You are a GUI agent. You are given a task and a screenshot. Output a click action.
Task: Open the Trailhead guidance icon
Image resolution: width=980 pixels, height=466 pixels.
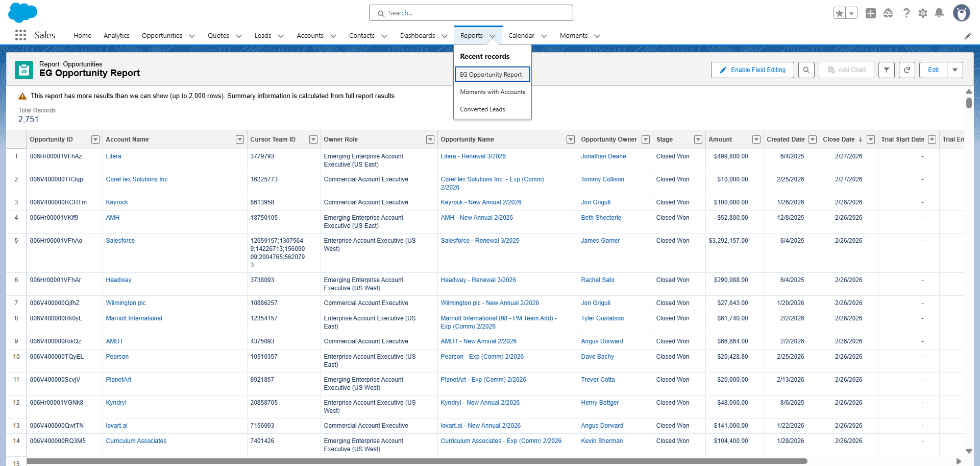pos(888,13)
